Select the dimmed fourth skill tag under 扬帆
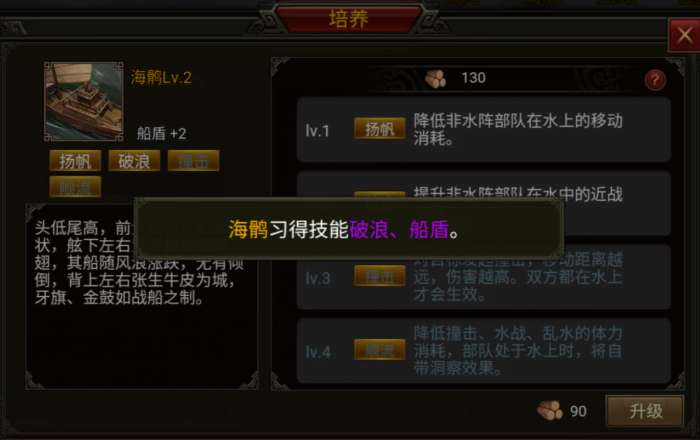Viewport: 700px width, 440px height. pos(75,187)
